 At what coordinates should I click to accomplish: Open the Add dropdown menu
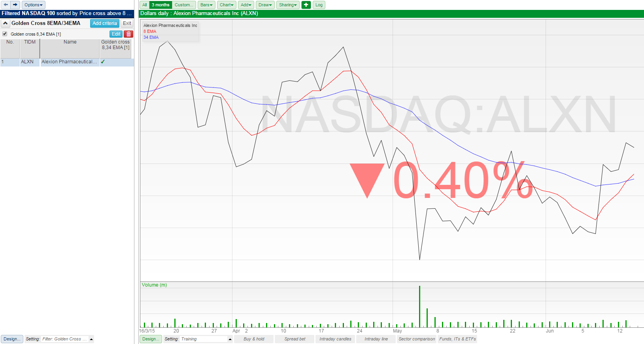coord(246,5)
